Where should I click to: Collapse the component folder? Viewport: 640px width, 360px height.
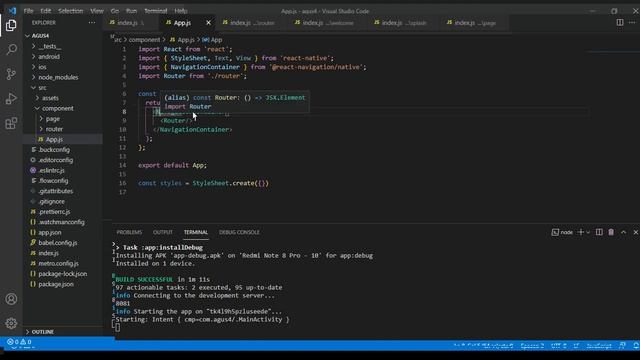click(x=62, y=108)
